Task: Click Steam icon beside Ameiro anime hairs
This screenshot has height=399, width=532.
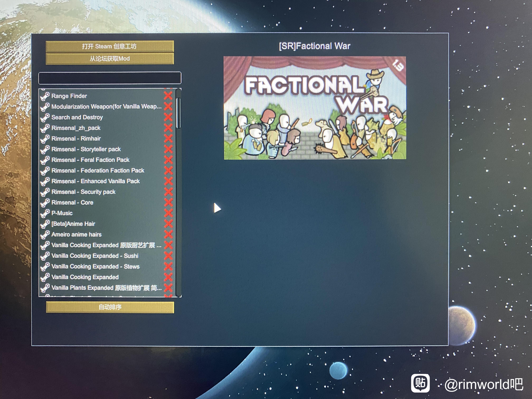Action: click(x=45, y=234)
